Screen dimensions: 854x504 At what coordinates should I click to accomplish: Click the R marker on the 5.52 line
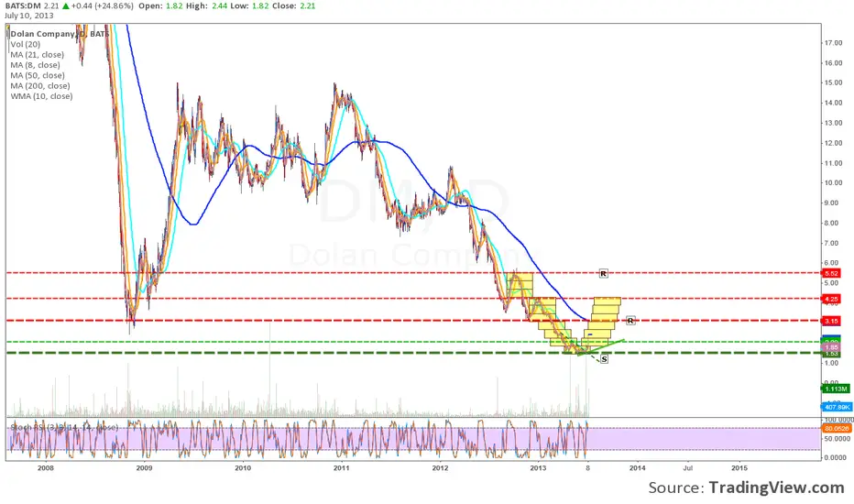(603, 273)
